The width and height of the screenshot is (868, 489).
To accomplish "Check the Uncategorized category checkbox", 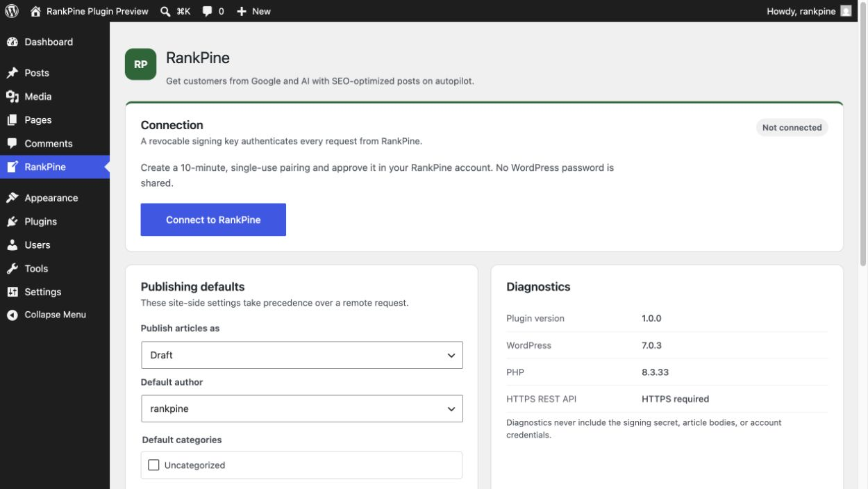I will pyautogui.click(x=153, y=465).
